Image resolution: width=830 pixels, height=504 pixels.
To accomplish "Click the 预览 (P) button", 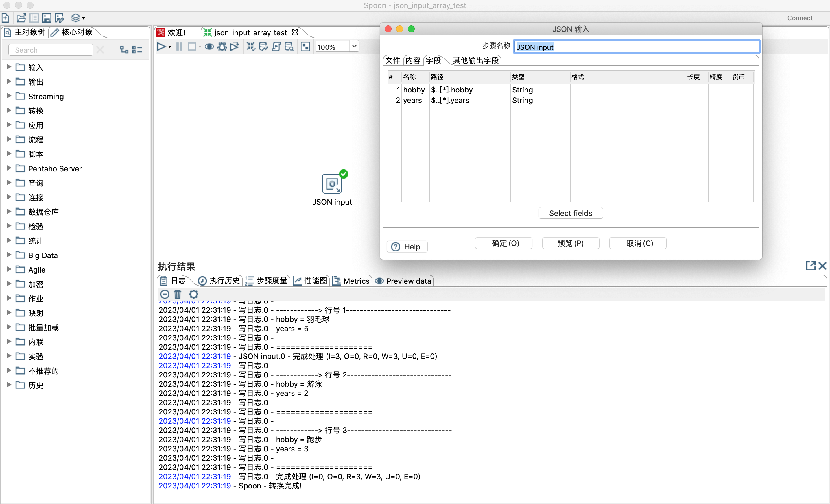I will point(570,243).
